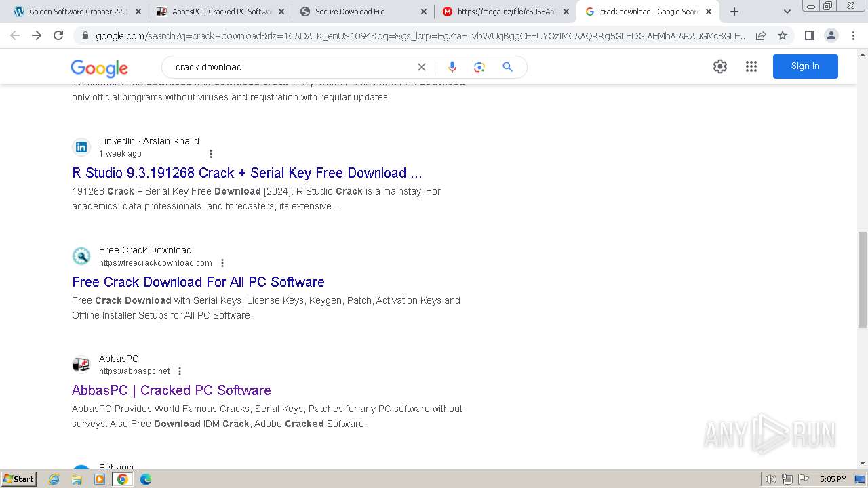Click the 5:05 PM clock

pos(833,479)
